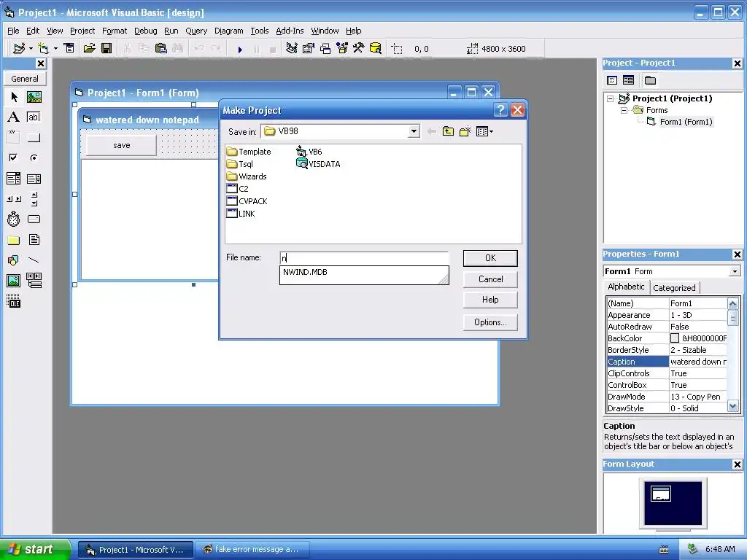Image resolution: width=747 pixels, height=560 pixels.
Task: Click the save button on the form
Action: 122,145
